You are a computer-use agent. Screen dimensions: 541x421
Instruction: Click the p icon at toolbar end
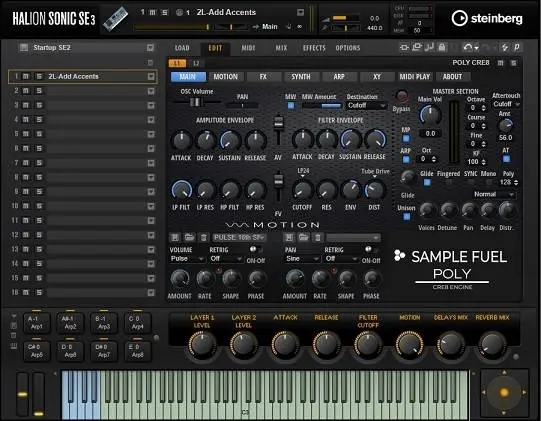(x=517, y=47)
